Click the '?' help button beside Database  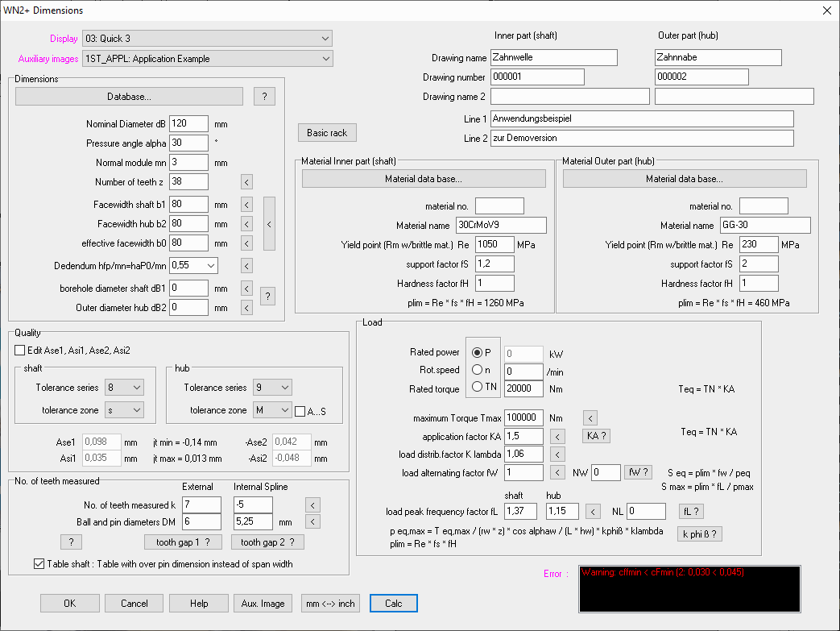pos(264,97)
